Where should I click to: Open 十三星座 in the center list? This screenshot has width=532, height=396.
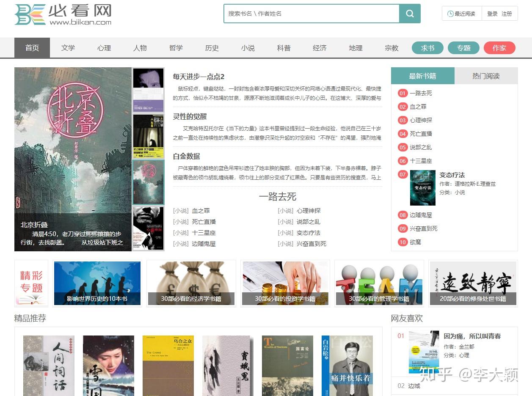204,233
